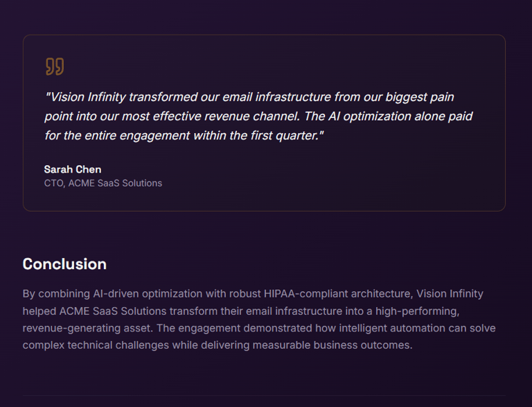Click the word 'high-performing' in the conclusion

point(417,311)
